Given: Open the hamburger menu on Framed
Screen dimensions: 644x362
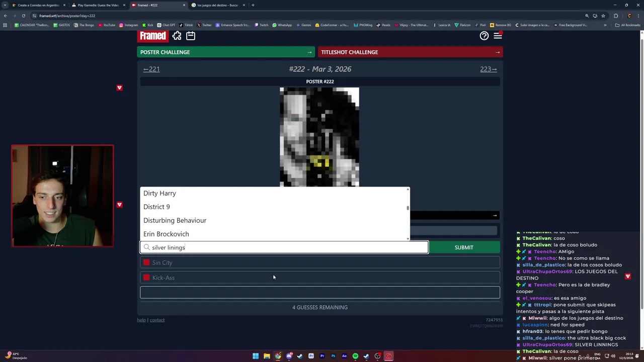Looking at the screenshot, I should point(498,36).
